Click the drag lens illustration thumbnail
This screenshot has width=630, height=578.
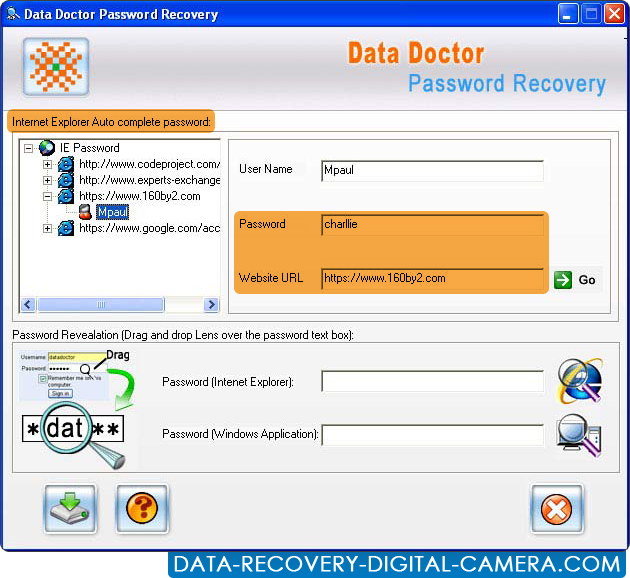pyautogui.click(x=76, y=409)
